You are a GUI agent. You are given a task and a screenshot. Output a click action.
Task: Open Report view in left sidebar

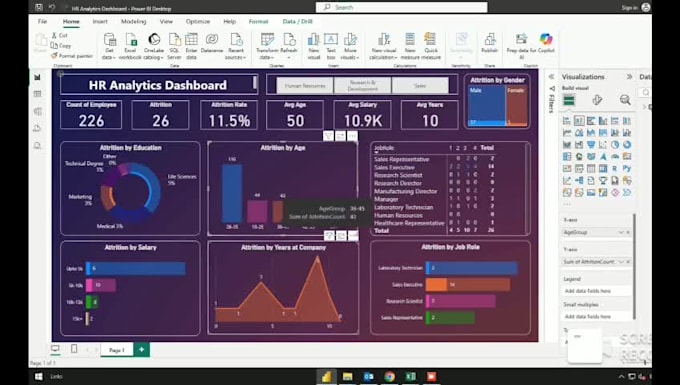click(38, 77)
